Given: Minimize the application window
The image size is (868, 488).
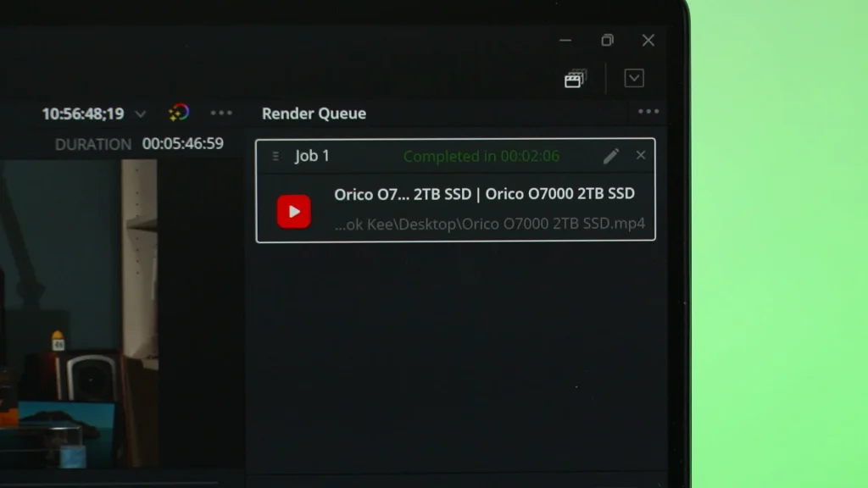Looking at the screenshot, I should [565, 41].
